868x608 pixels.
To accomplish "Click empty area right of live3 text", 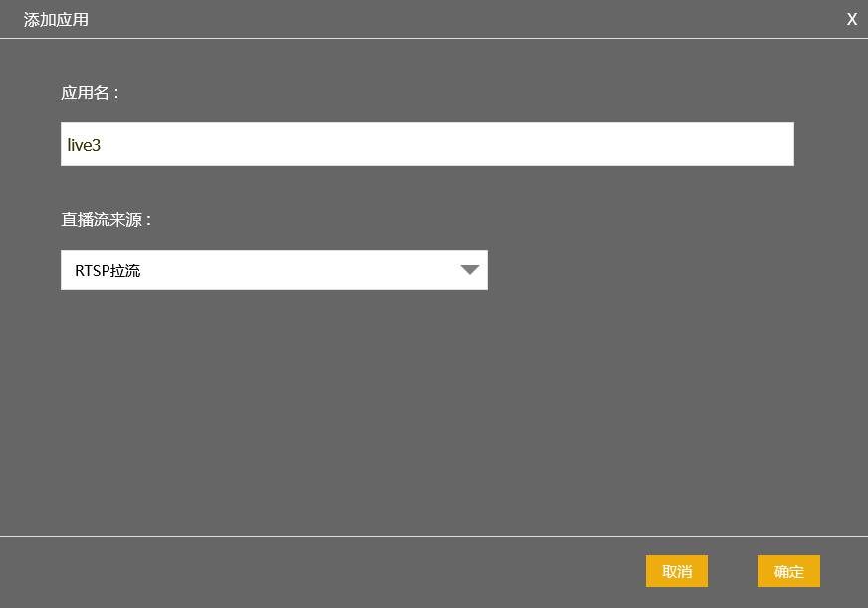I will [443, 144].
